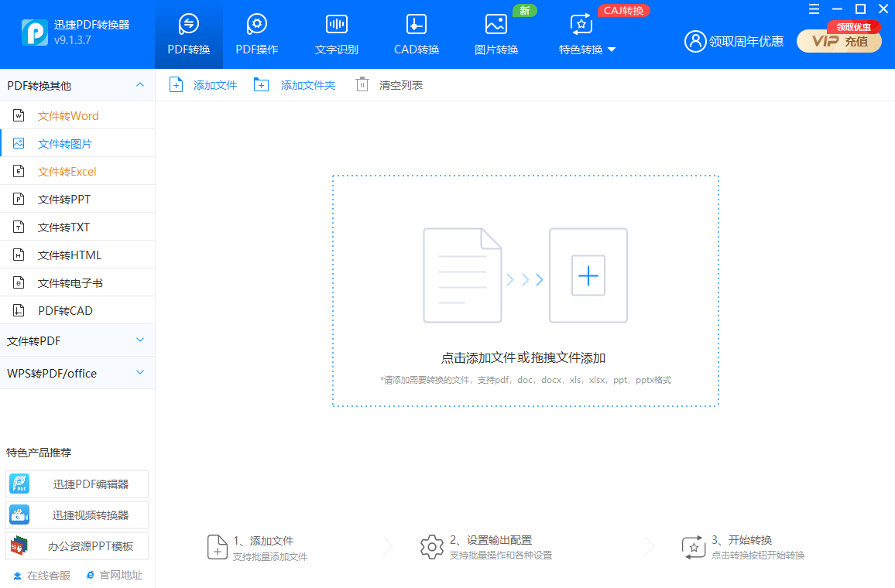
Task: Switch to the PDF操作 tab
Action: coord(255,34)
